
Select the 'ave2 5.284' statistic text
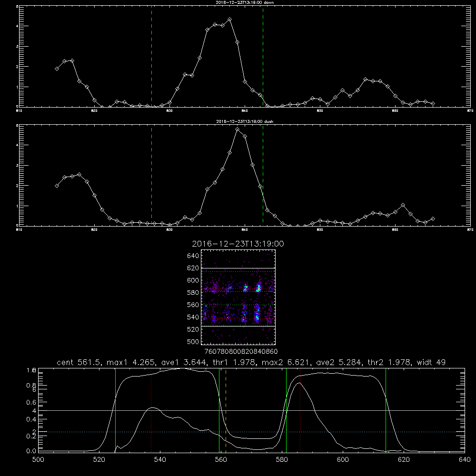coord(340,362)
